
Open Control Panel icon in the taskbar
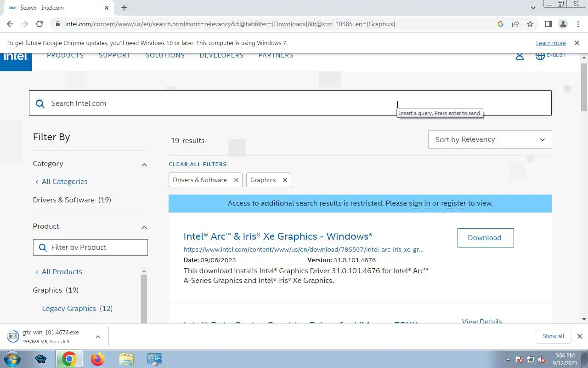[x=154, y=359]
